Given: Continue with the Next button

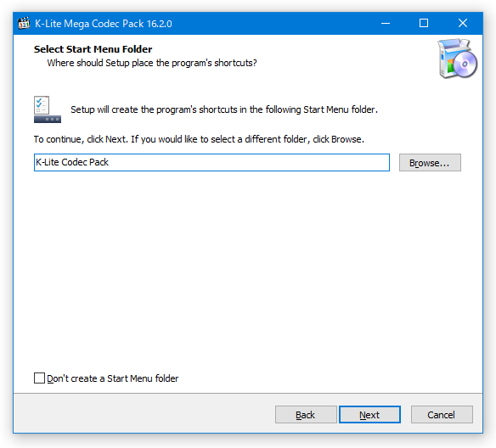Looking at the screenshot, I should point(369,415).
